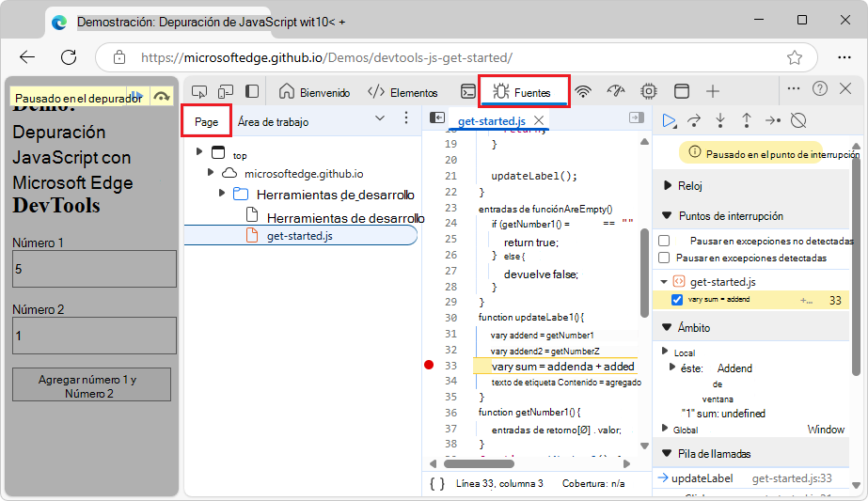Viewport: 868px width, 501px height.
Task: Collapse Puntos de interrupción section
Action: click(667, 215)
